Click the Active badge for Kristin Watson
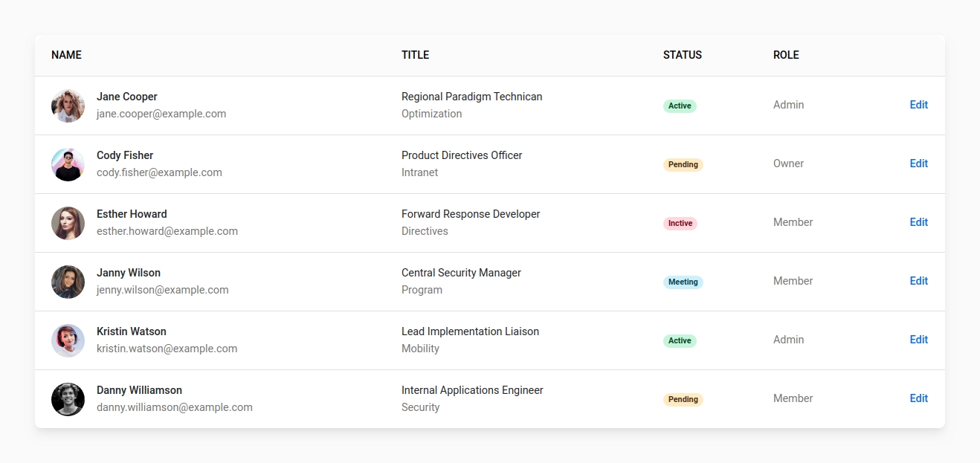Viewport: 980px width, 463px height. pyautogui.click(x=679, y=340)
